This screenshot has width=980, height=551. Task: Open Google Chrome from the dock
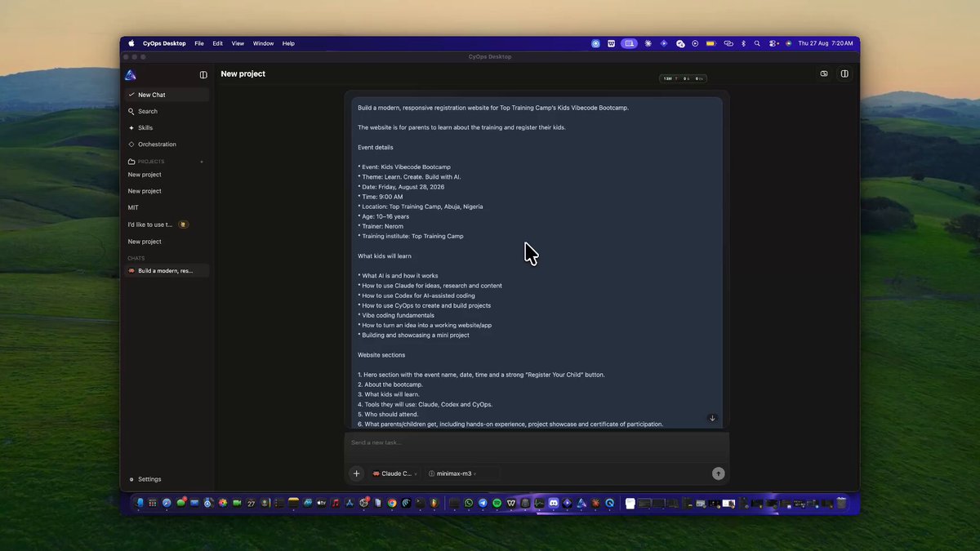pos(392,503)
